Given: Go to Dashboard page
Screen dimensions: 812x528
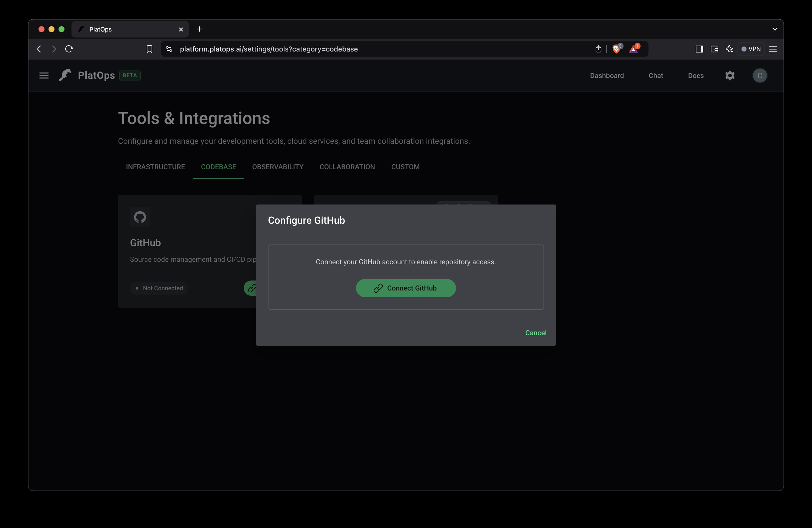Looking at the screenshot, I should pos(606,76).
